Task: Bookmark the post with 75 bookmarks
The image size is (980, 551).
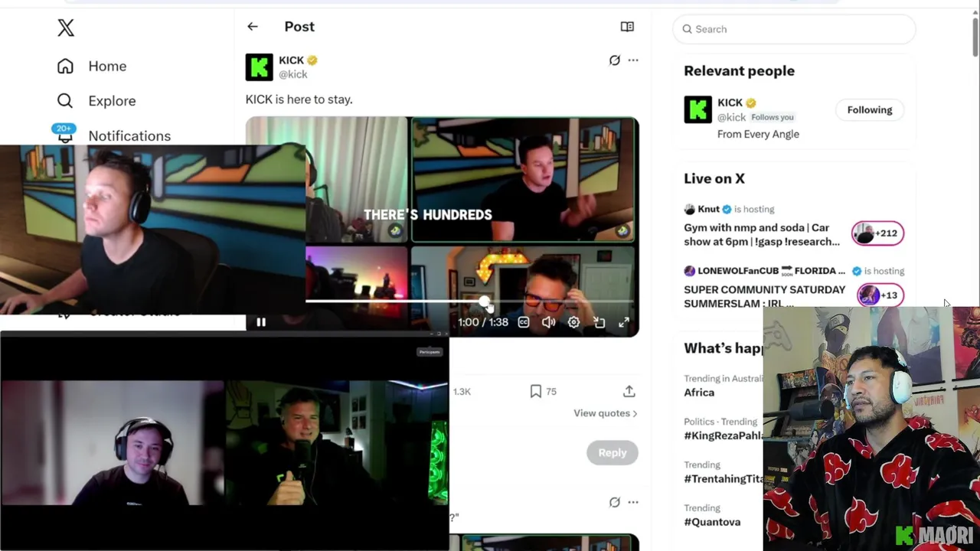Action: click(536, 392)
